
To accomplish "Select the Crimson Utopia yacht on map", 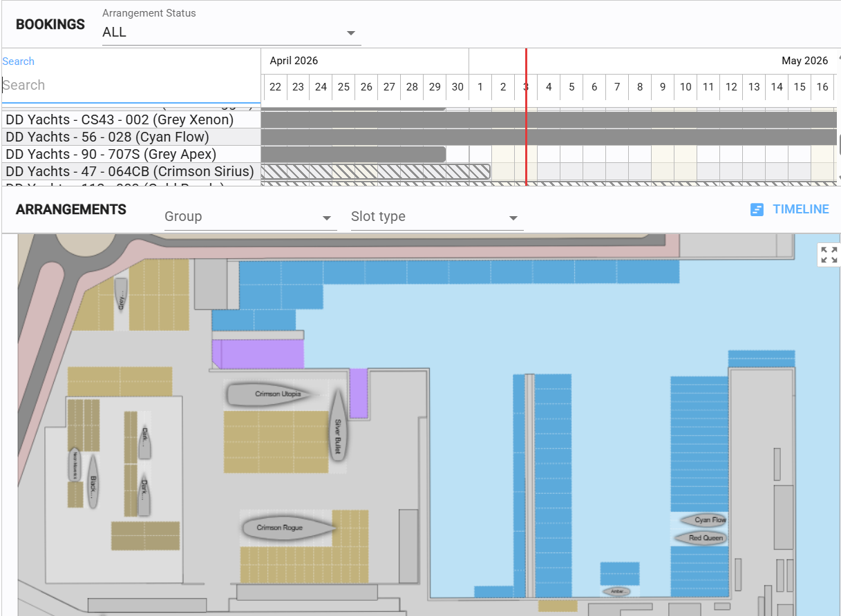I will click(270, 394).
